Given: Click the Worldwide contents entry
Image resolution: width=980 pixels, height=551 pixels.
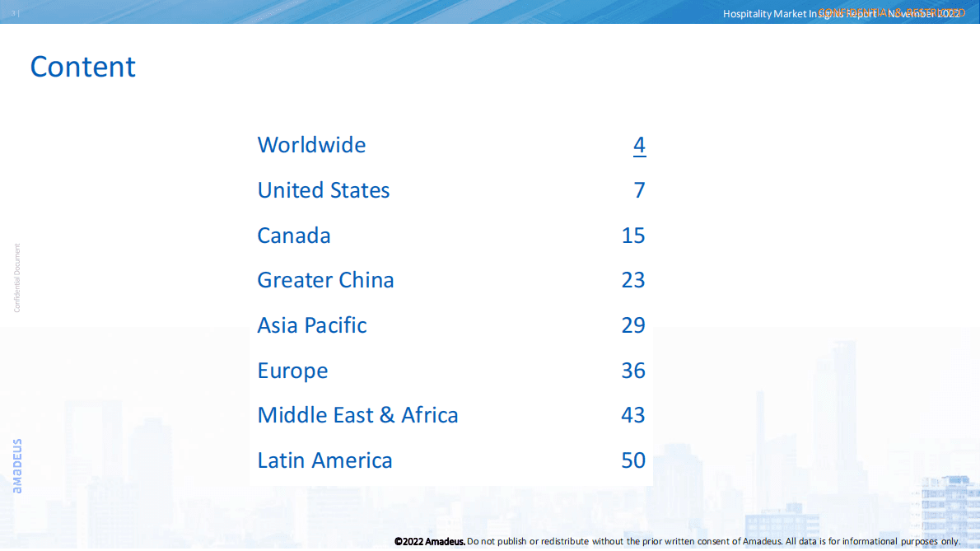Looking at the screenshot, I should coord(311,145).
